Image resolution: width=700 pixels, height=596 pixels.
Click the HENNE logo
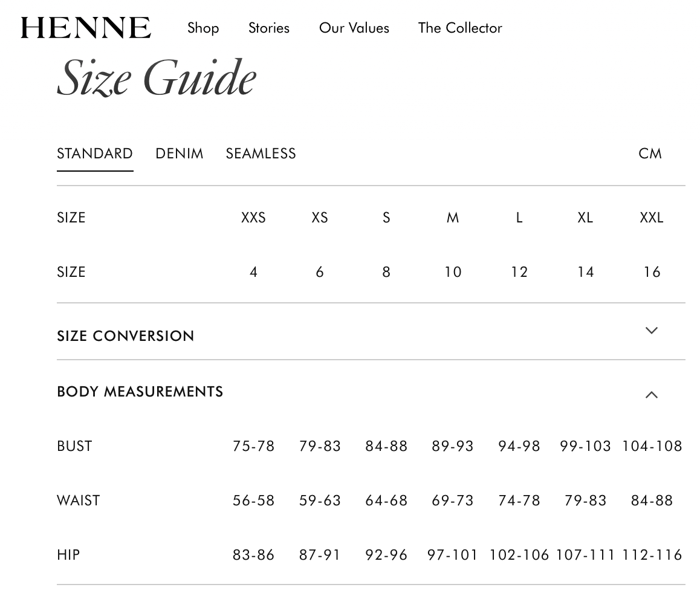[x=86, y=28]
